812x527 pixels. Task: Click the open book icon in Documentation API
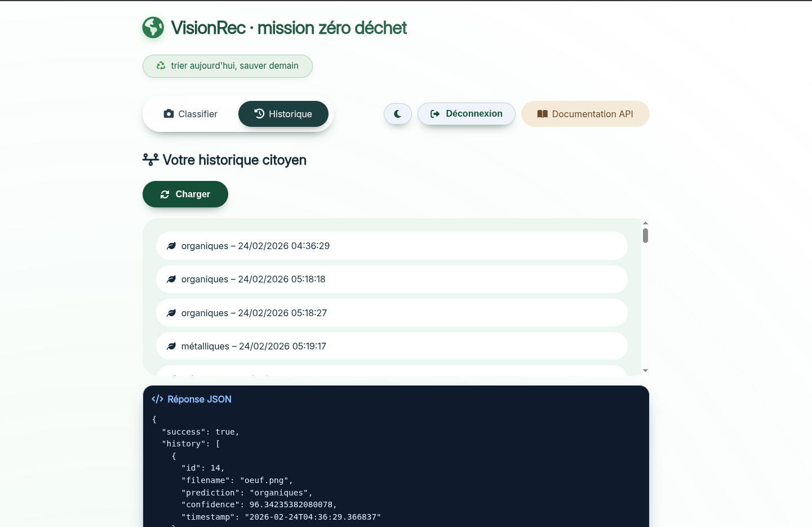[x=543, y=114]
